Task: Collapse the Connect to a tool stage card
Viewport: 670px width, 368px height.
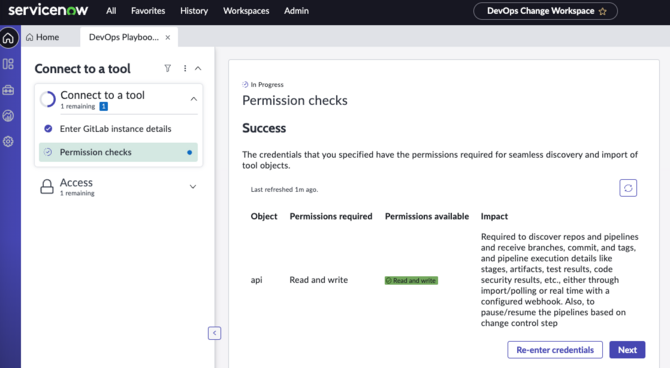Action: (x=194, y=99)
